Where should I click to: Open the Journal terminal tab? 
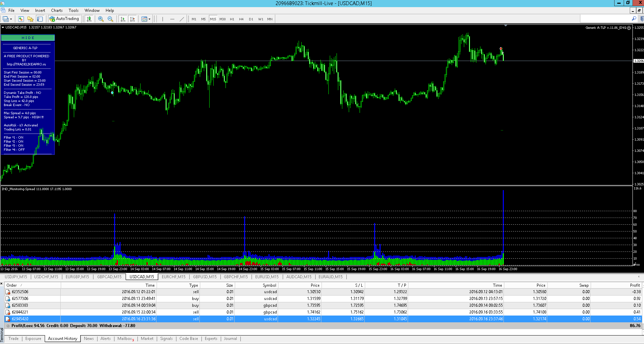pyautogui.click(x=230, y=339)
